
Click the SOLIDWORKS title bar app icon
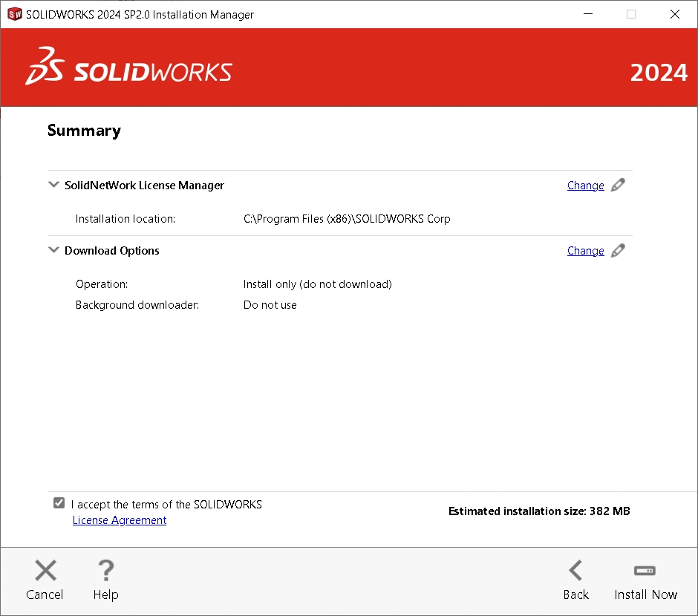click(15, 14)
